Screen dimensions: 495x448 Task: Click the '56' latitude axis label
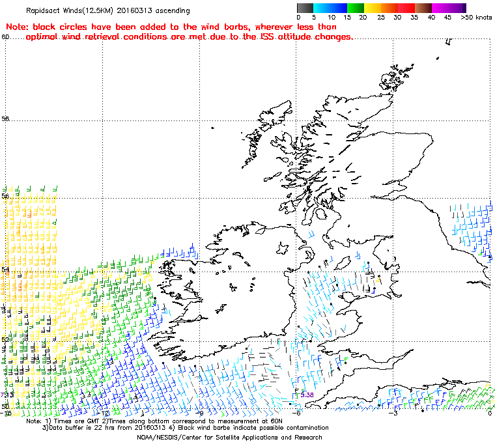click(x=5, y=196)
